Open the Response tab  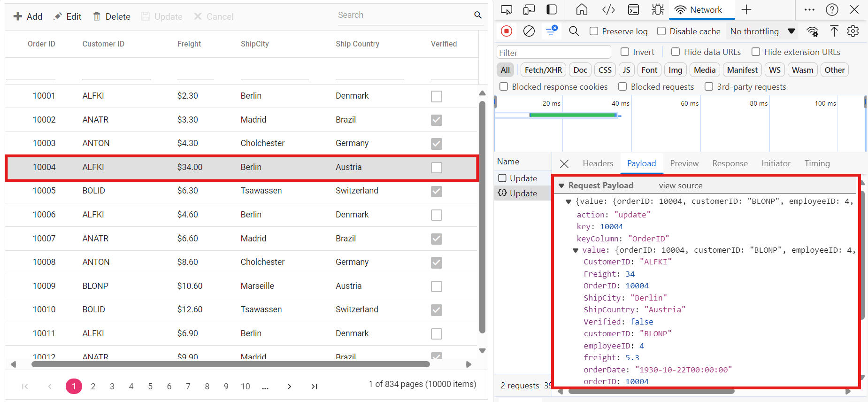[x=730, y=163]
